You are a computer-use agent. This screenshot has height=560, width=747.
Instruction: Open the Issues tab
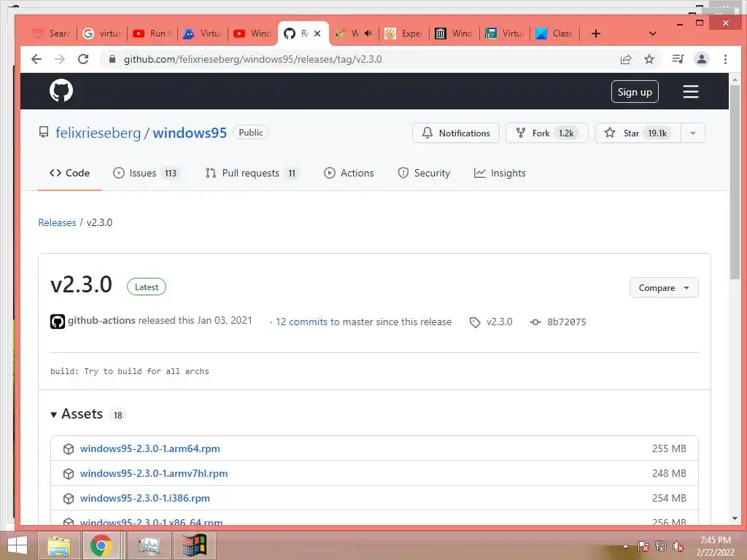coord(146,173)
